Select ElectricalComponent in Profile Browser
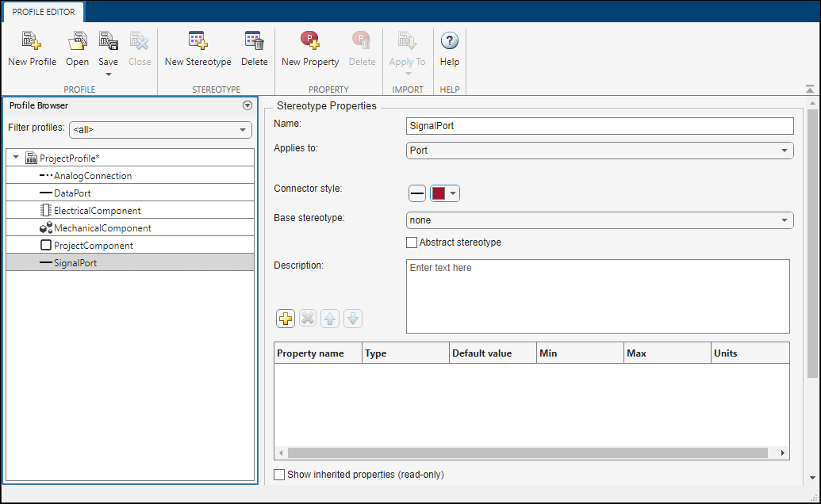The image size is (821, 504). (97, 211)
